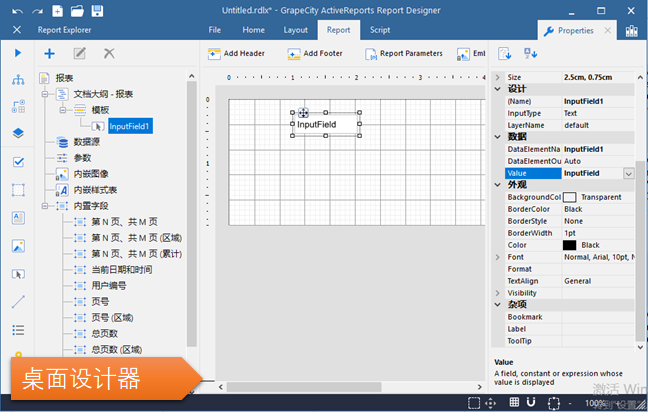Close the Properties tab
This screenshot has width=648, height=416.
tap(608, 30)
